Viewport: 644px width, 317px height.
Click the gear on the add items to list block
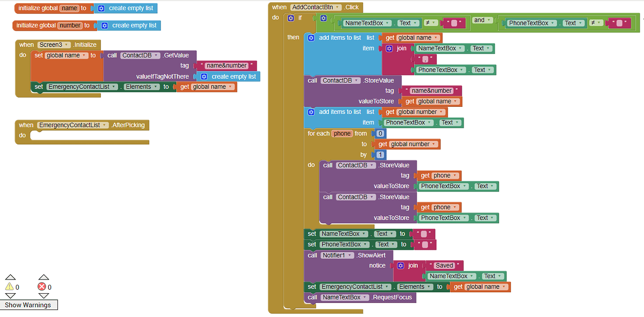click(311, 37)
